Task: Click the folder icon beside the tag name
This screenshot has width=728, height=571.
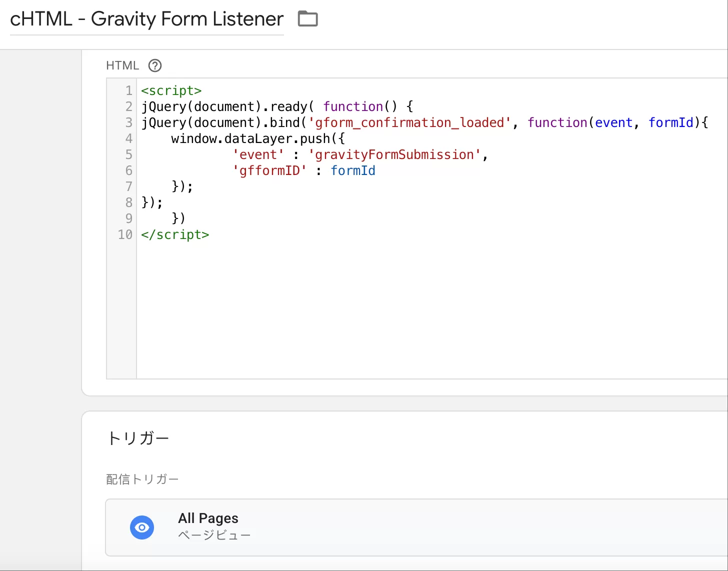Action: 308,19
